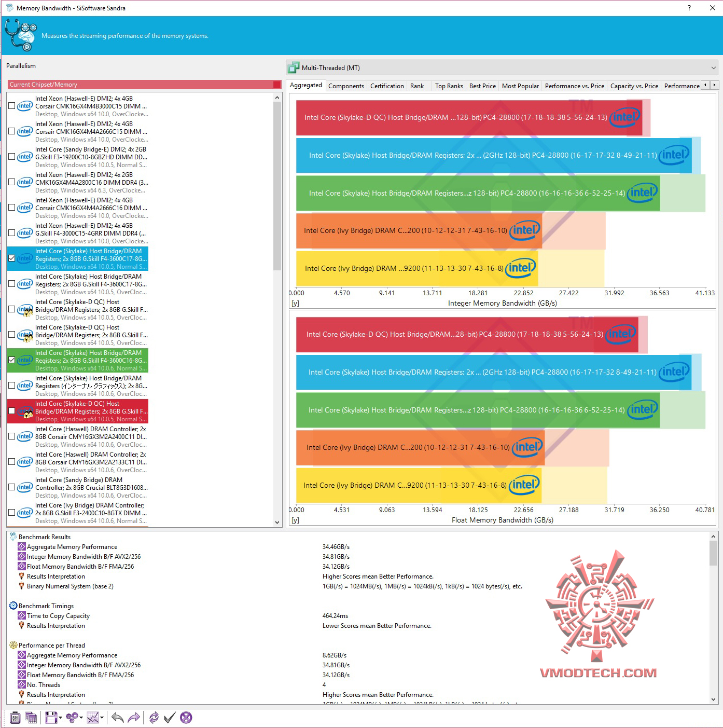Tick checkbox for Haswell Corsair CMY16GX3M2A2133C11 row
The image size is (723, 728).
(11, 462)
